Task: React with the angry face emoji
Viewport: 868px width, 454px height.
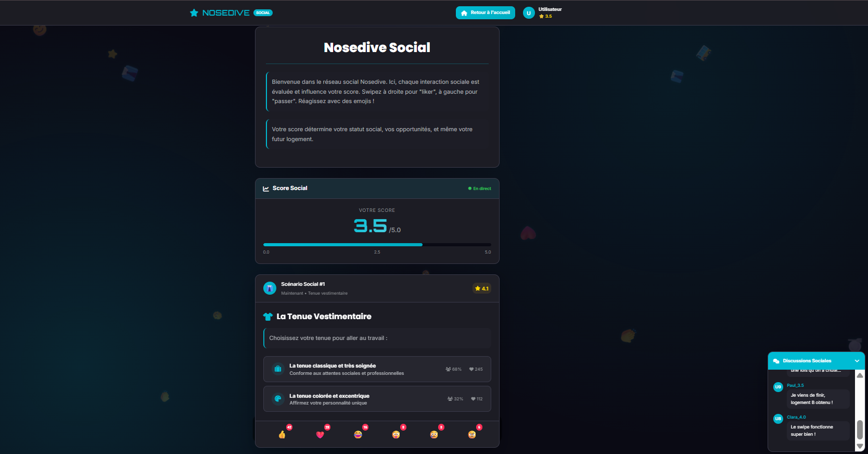Action: point(472,434)
